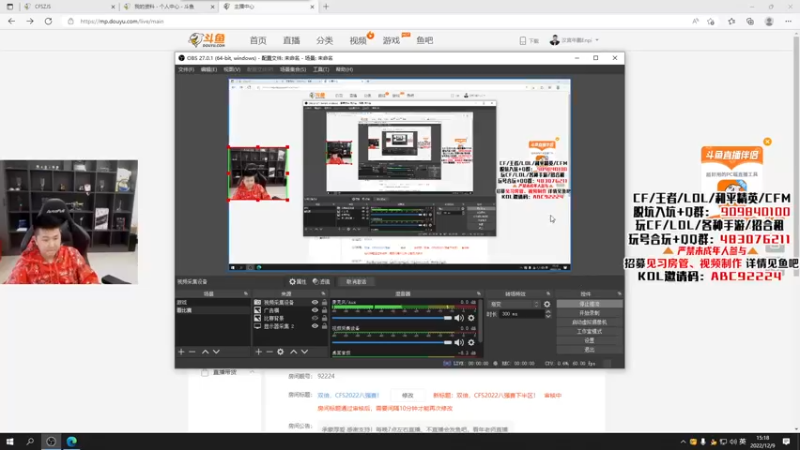This screenshot has width=800, height=450.
Task: Open taskbar search
Action: (30, 441)
